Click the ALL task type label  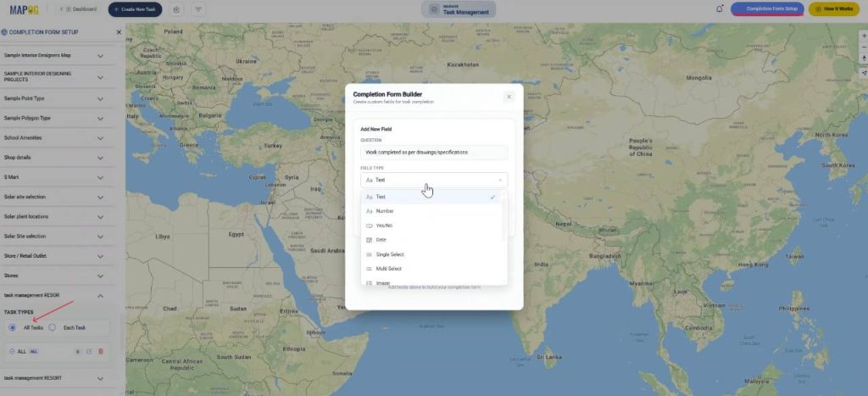21,352
